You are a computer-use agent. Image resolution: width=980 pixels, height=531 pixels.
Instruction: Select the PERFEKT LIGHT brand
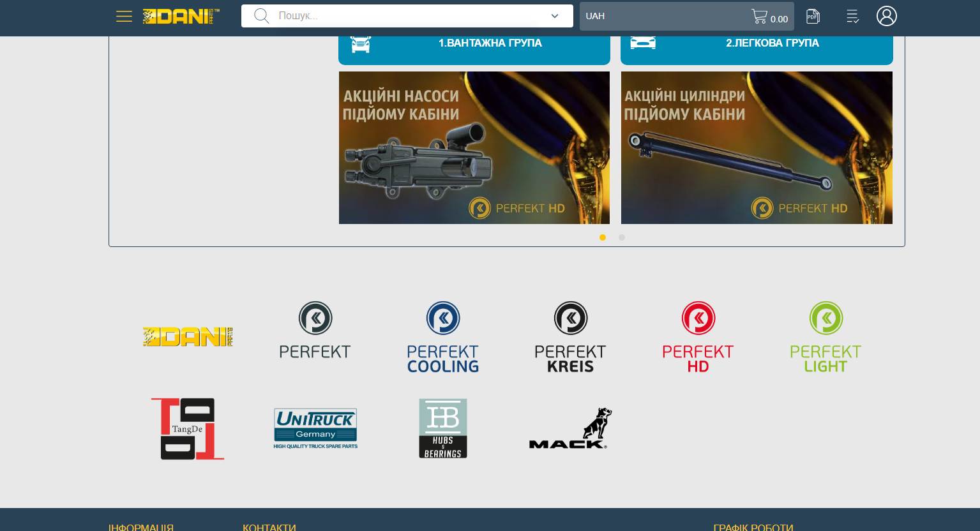coord(826,337)
